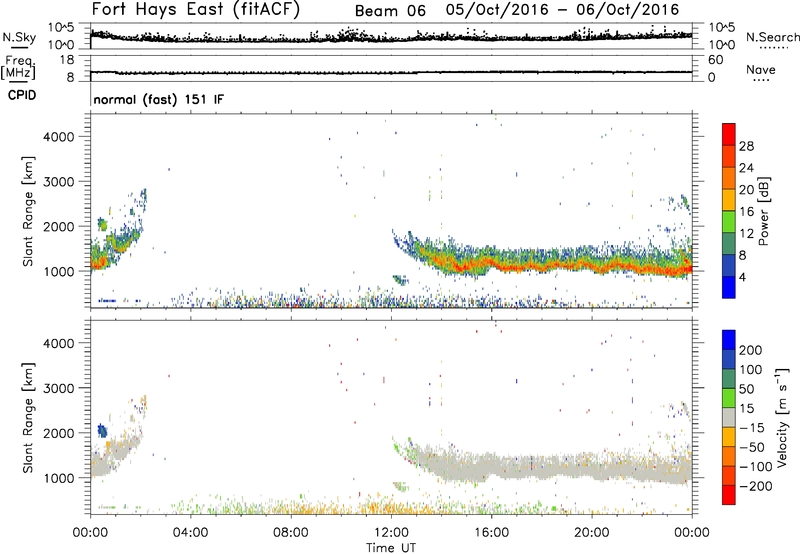Click the velocity colorbar red bottom segment
Image resolution: width=800 pixels, height=554 pixels.
point(729,495)
